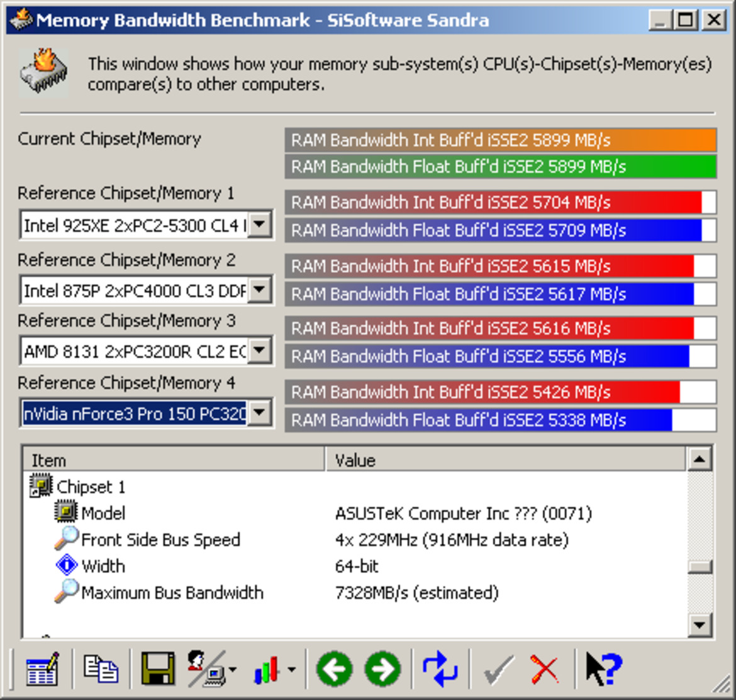Expand Reference Chipset/Memory 1 dropdown arrow
This screenshot has width=736, height=700.
[260, 225]
